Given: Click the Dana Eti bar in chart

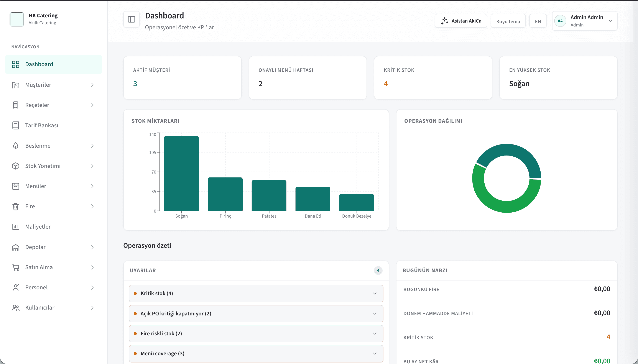Looking at the screenshot, I should (313, 199).
